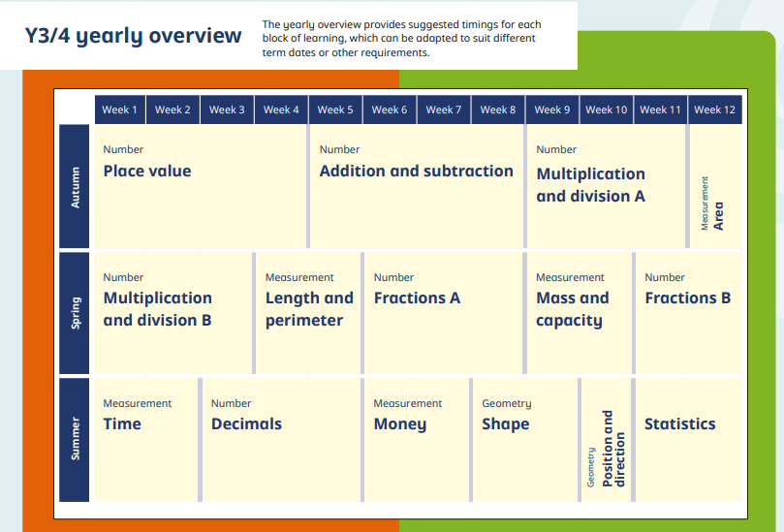
Task: Click the Fractions A block
Action: [417, 298]
